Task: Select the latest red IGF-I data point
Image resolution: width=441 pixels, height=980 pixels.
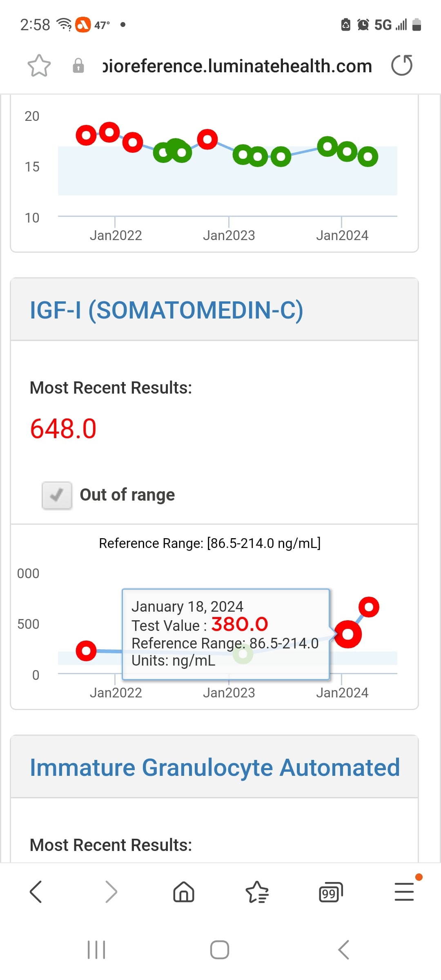Action: point(369,607)
